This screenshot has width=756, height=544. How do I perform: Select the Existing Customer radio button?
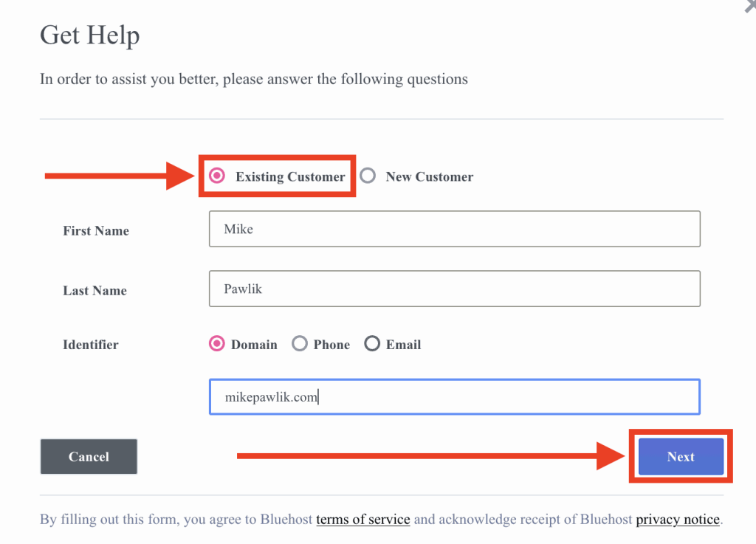coord(217,176)
